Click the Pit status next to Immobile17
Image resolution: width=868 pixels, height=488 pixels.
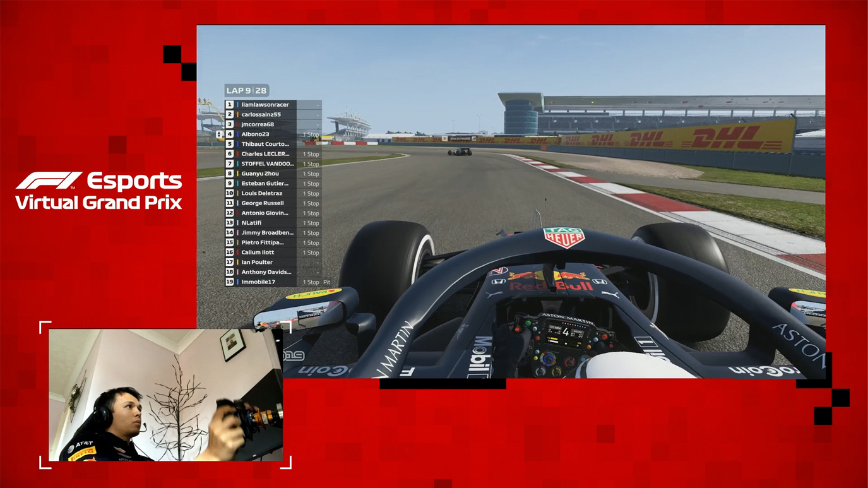(x=327, y=282)
